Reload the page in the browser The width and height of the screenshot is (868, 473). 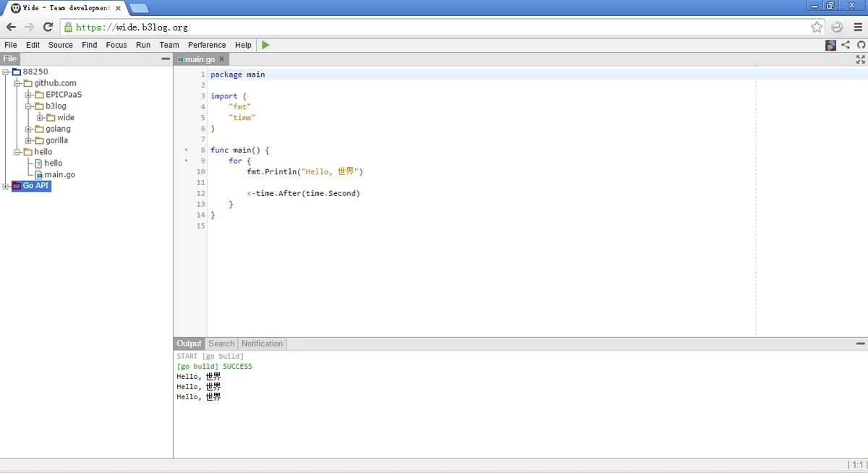[48, 27]
